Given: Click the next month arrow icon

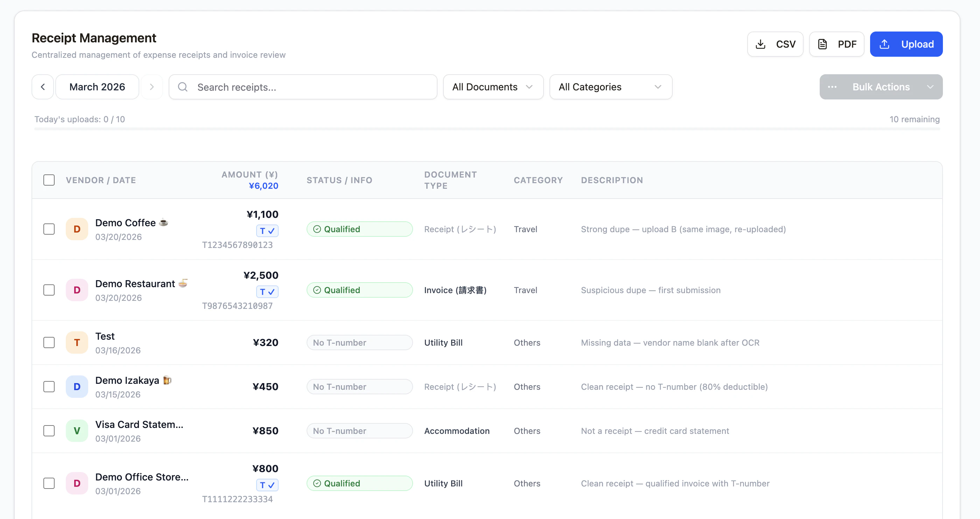Looking at the screenshot, I should click(152, 87).
